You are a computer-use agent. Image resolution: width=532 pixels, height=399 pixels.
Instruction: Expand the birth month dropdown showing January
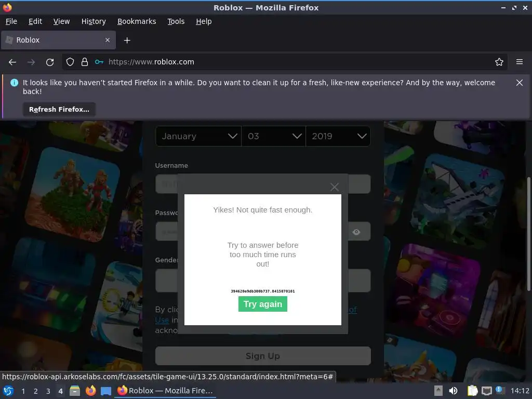(198, 137)
